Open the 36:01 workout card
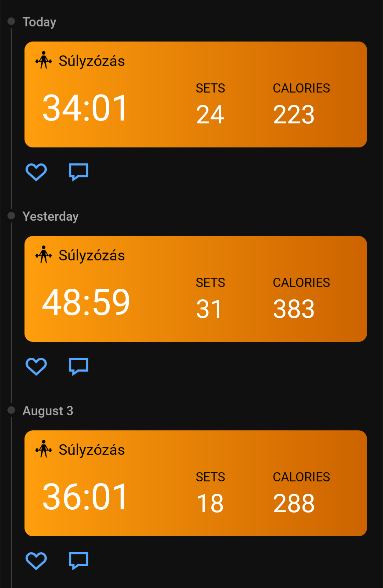 (x=196, y=484)
